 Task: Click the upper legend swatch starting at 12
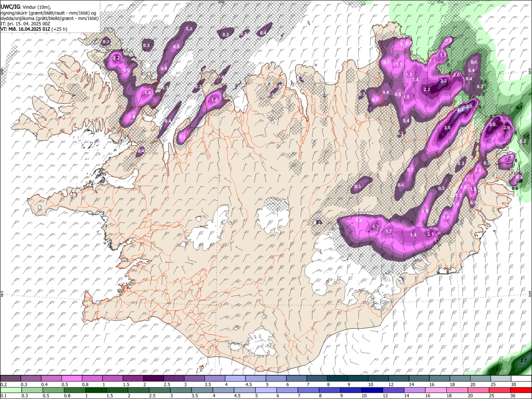pos(398,379)
